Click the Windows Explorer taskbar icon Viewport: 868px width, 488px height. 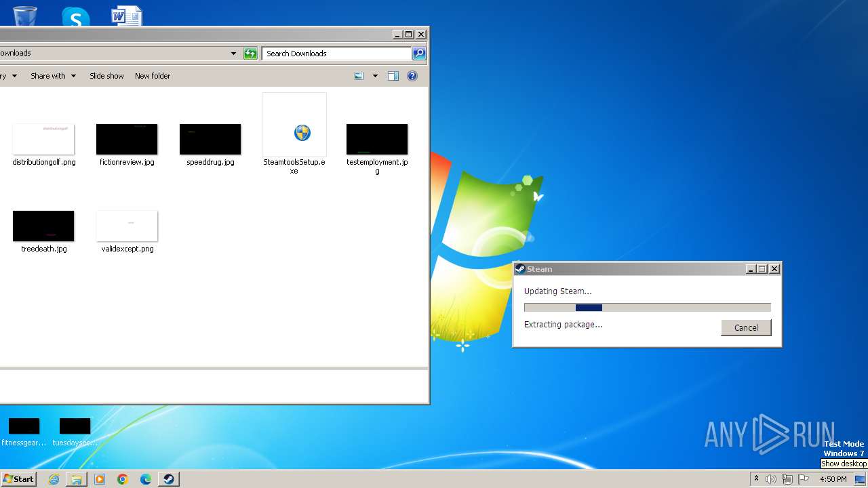(77, 479)
